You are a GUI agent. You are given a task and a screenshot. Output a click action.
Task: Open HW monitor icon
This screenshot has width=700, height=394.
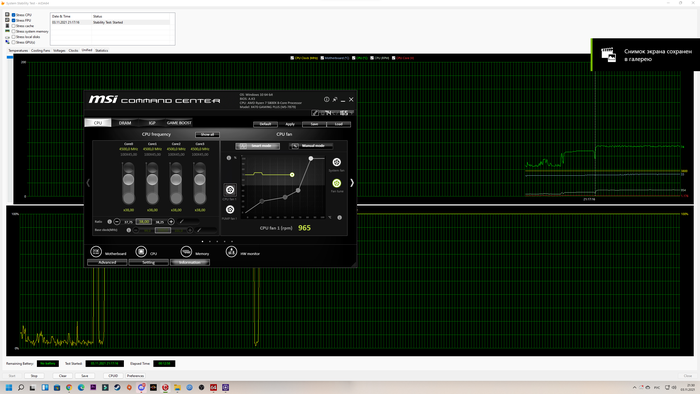pyautogui.click(x=231, y=252)
